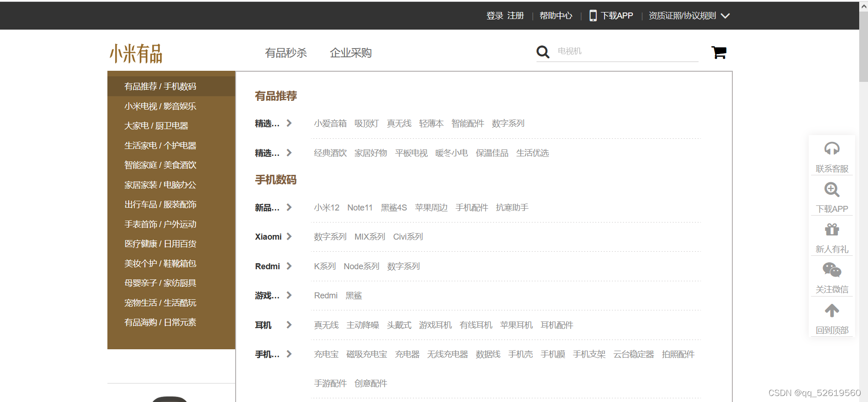
Task: Expand the 手机 accessories row chevron
Action: 289,354
